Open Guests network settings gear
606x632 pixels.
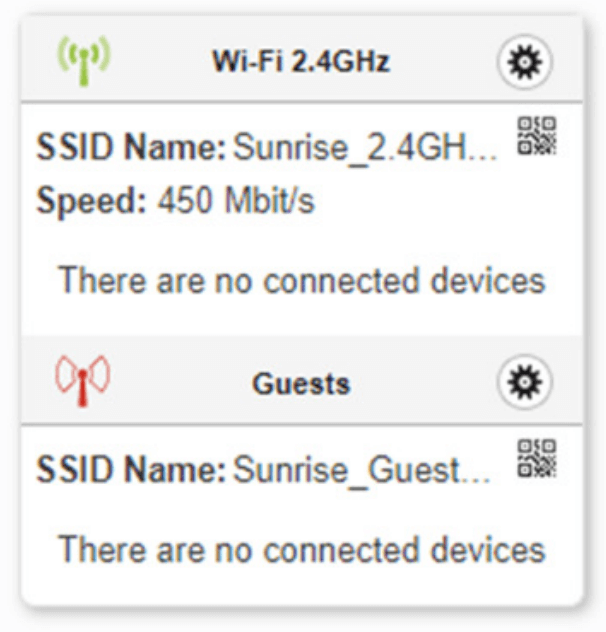pos(524,382)
